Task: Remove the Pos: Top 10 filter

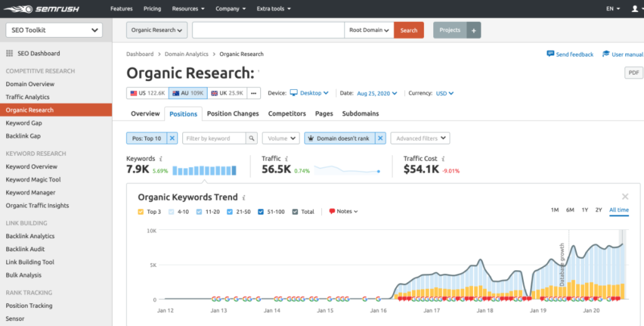Action: coord(172,139)
